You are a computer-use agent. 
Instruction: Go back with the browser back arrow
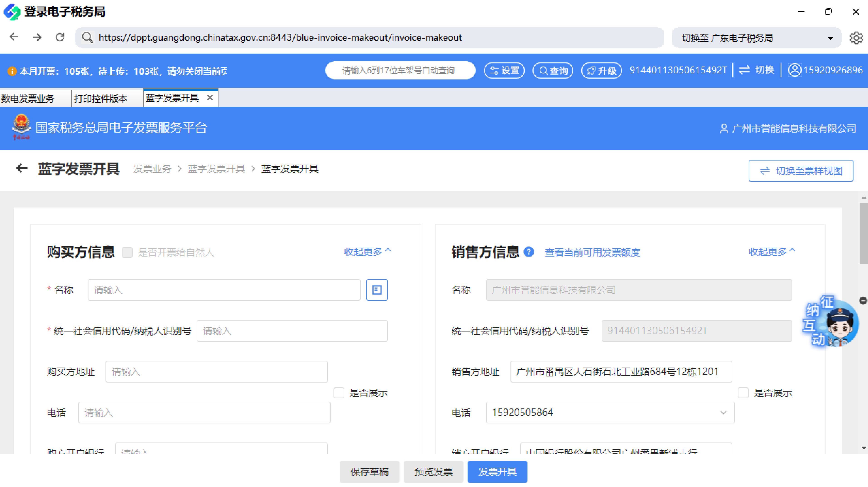pos(14,37)
